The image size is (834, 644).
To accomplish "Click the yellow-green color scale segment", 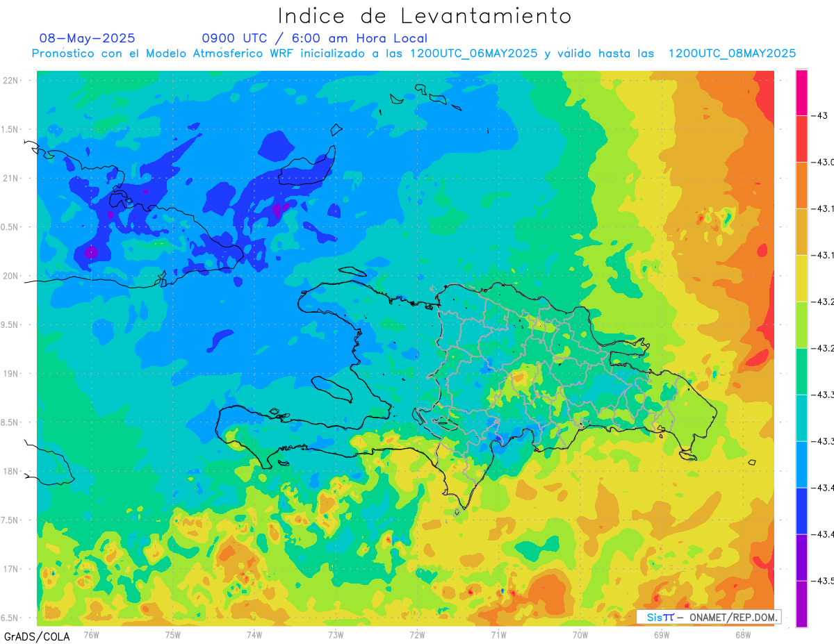I will tap(801, 325).
